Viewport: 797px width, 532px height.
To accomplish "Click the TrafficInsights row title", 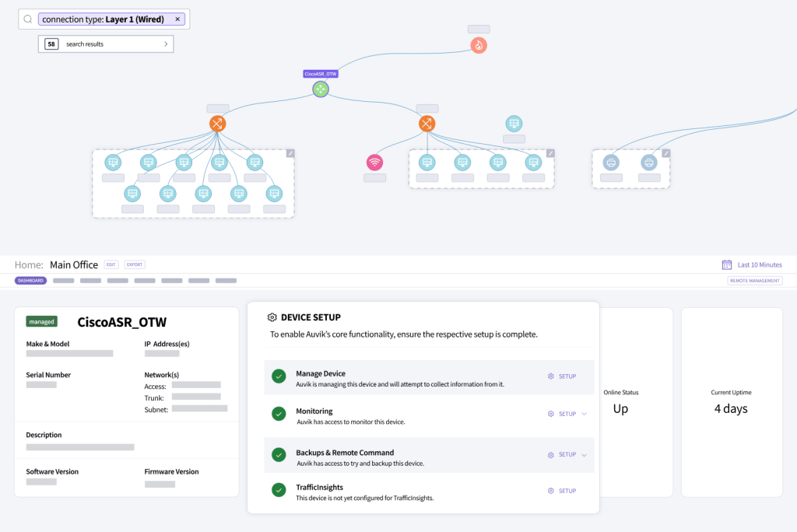I will [319, 488].
